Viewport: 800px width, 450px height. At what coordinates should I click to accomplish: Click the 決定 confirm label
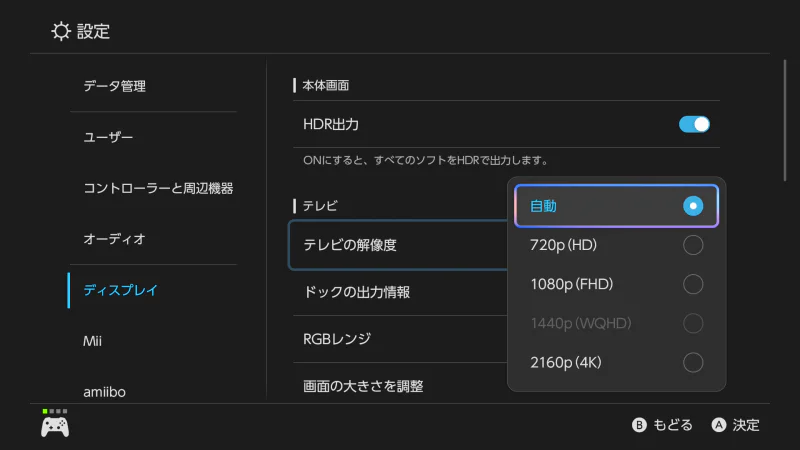(746, 425)
